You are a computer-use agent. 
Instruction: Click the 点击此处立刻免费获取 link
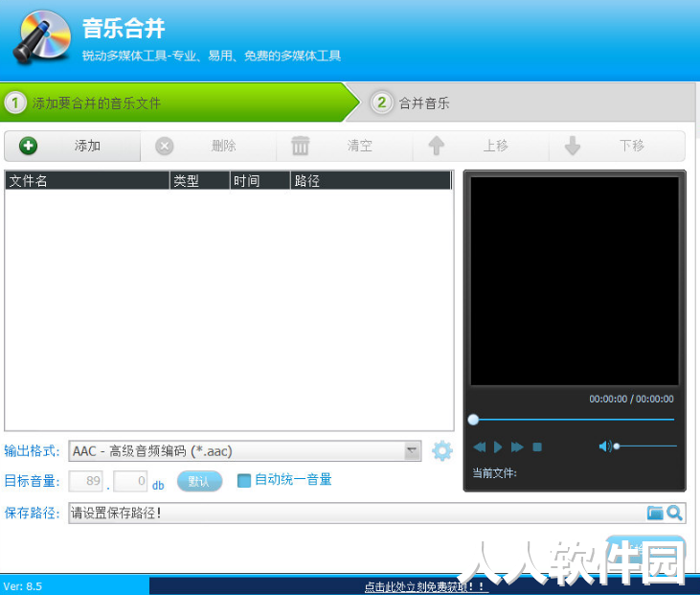point(427,587)
